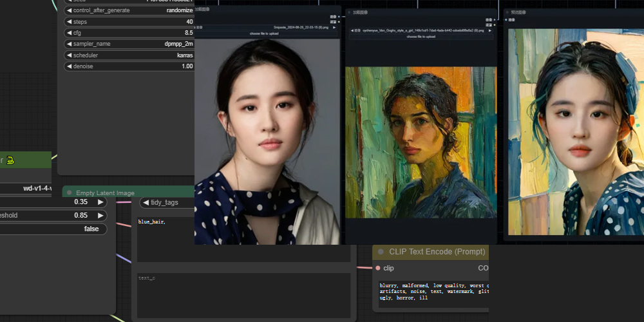
Task: Click the empty text_c text area
Action: (x=244, y=296)
